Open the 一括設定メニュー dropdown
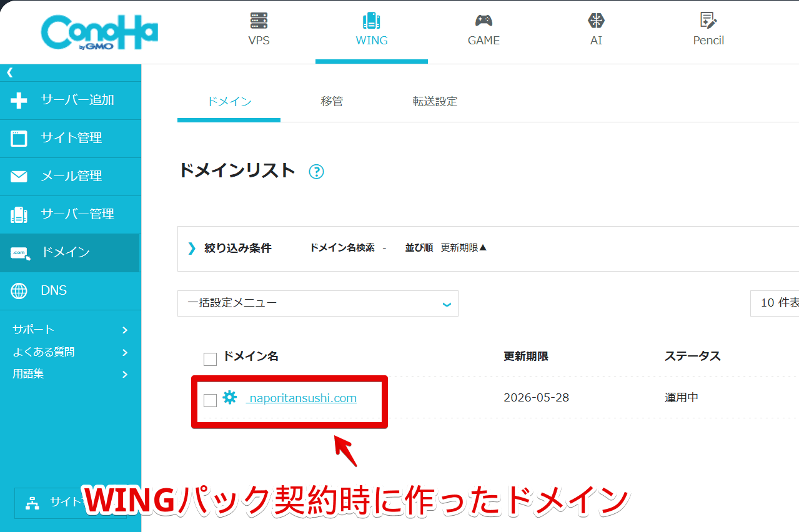 (318, 303)
